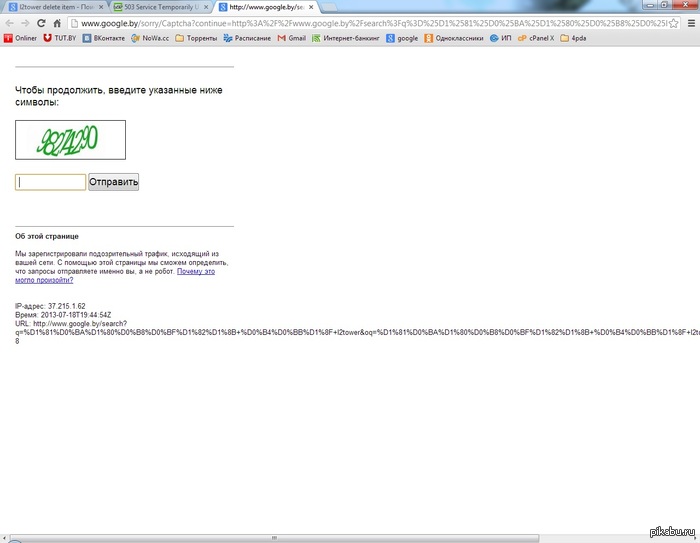
Task: Reload the current page
Action: point(41,23)
